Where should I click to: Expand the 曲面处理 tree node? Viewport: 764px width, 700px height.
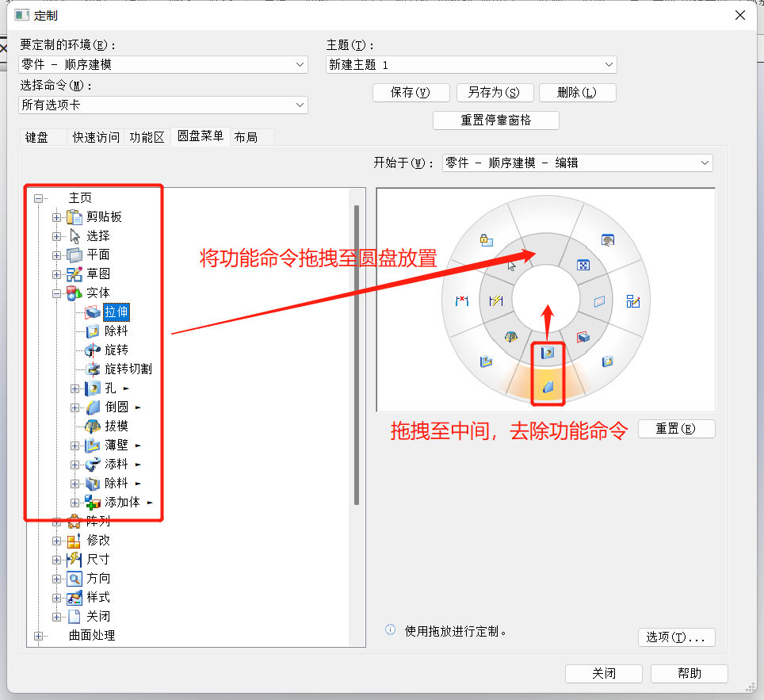click(x=38, y=635)
